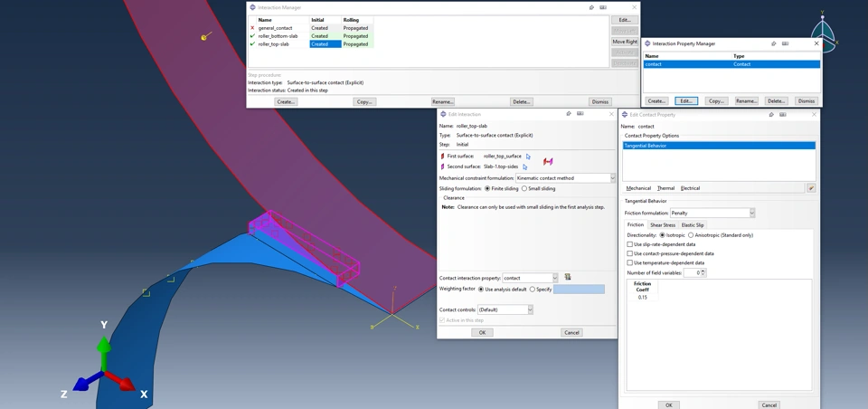Screen dimensions: 868x409
Task: Dismiss the Interaction Manager
Action: click(600, 102)
